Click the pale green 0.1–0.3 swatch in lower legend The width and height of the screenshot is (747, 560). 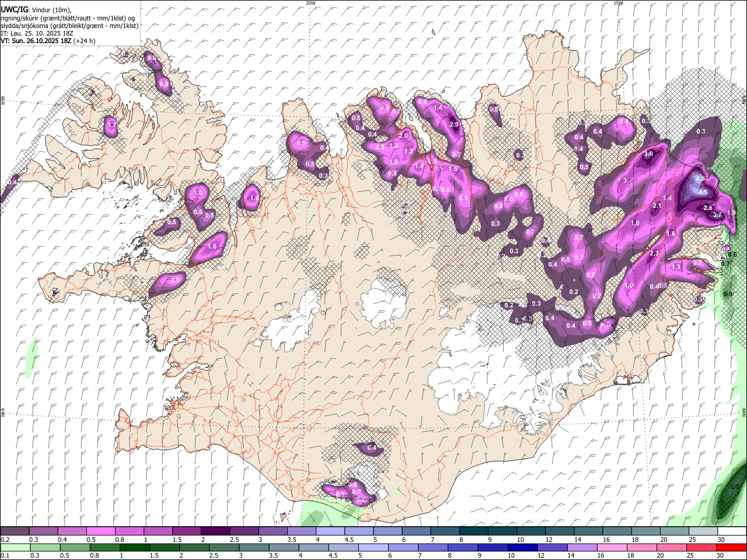click(16, 547)
